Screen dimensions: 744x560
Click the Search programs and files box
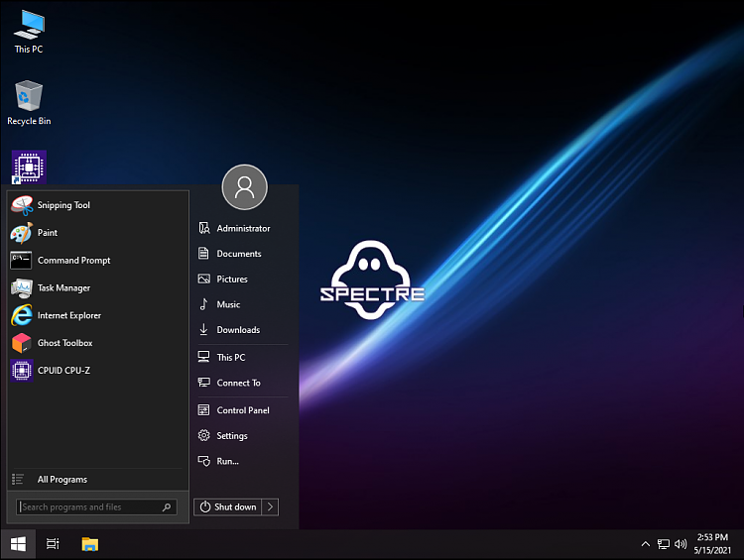pyautogui.click(x=96, y=506)
